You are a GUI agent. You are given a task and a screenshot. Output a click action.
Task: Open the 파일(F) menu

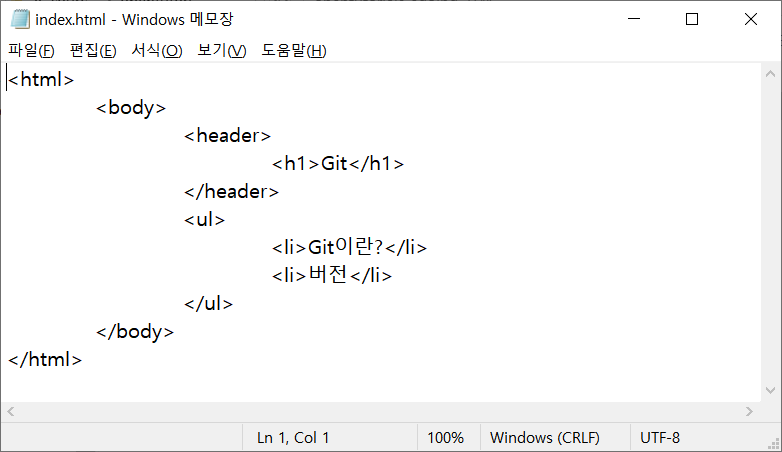pyautogui.click(x=31, y=50)
